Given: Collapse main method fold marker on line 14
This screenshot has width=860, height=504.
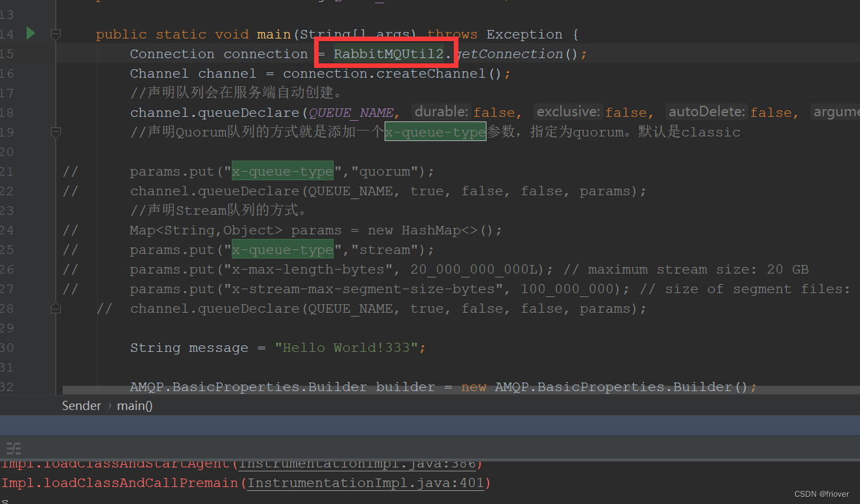Looking at the screenshot, I should (56, 34).
